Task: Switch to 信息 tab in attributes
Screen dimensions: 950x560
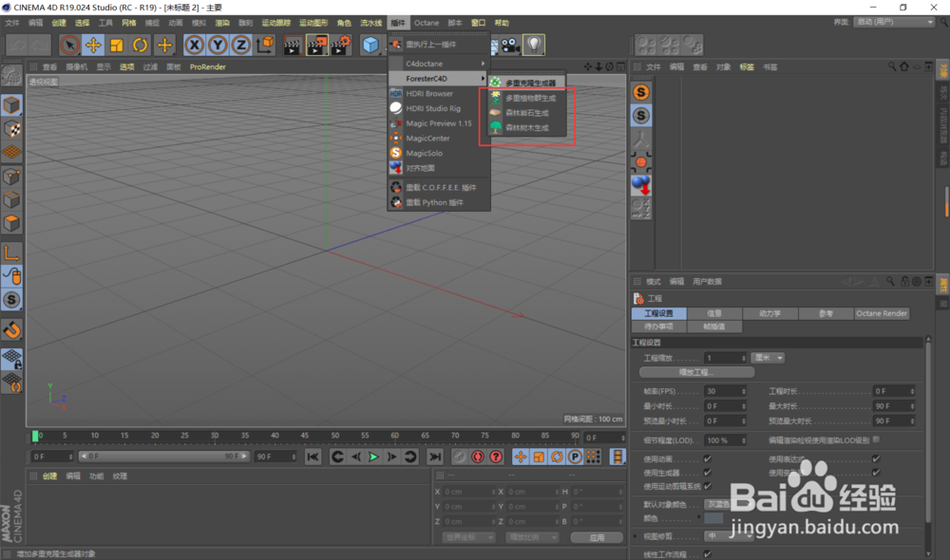Action: point(714,313)
